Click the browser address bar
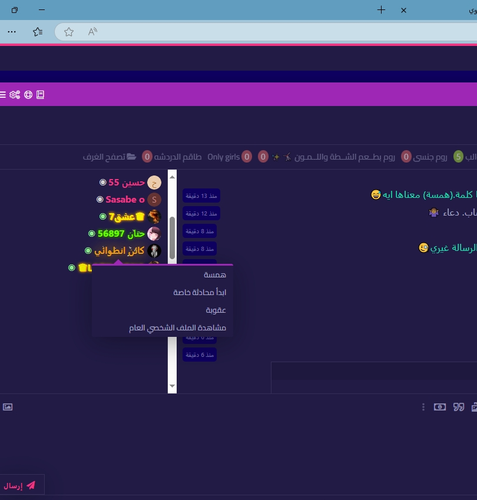Screen dimensions: 477x500 coord(267,32)
